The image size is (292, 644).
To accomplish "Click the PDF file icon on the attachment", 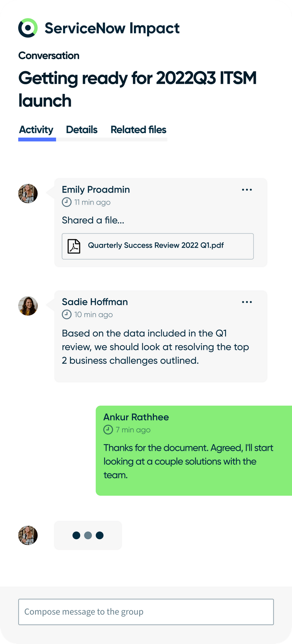I will 74,246.
